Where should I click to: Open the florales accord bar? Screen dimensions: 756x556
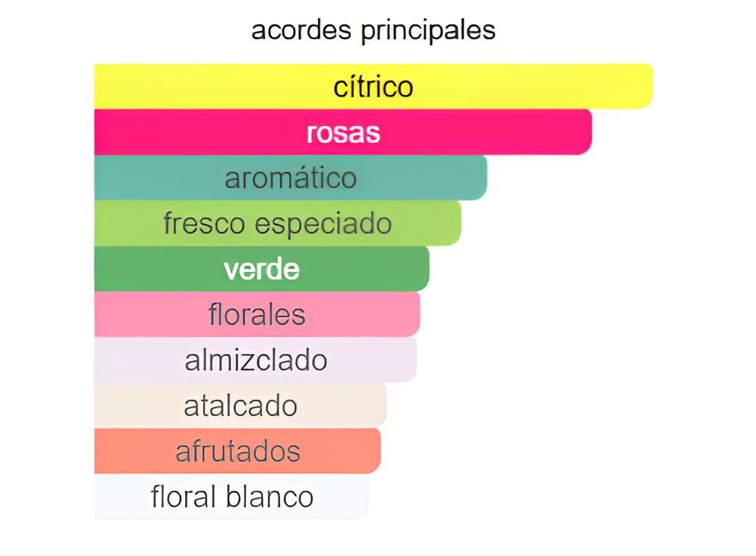click(257, 314)
